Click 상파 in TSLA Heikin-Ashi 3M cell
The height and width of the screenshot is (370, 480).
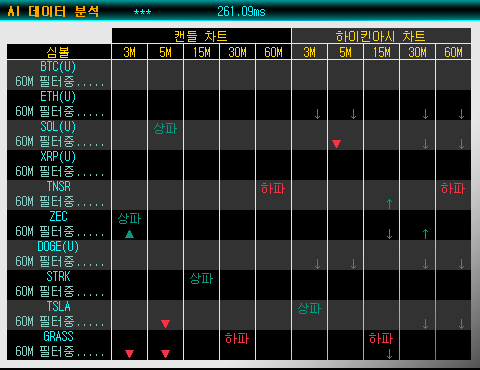coord(309,308)
